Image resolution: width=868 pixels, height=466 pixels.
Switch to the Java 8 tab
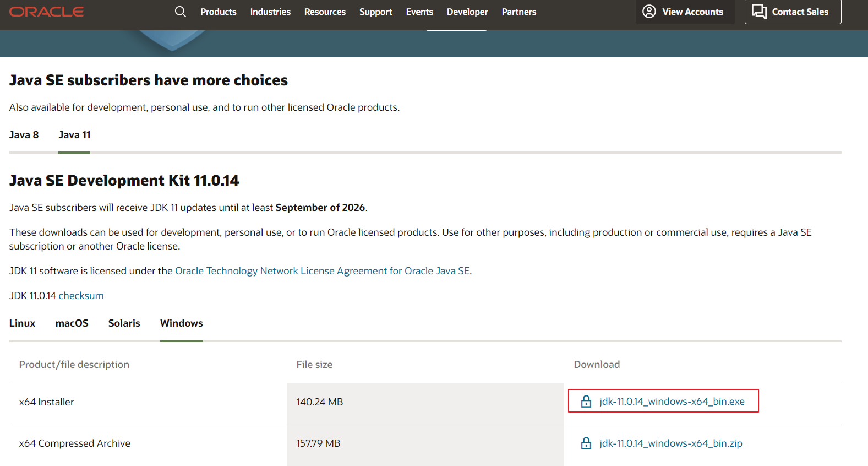coord(24,135)
